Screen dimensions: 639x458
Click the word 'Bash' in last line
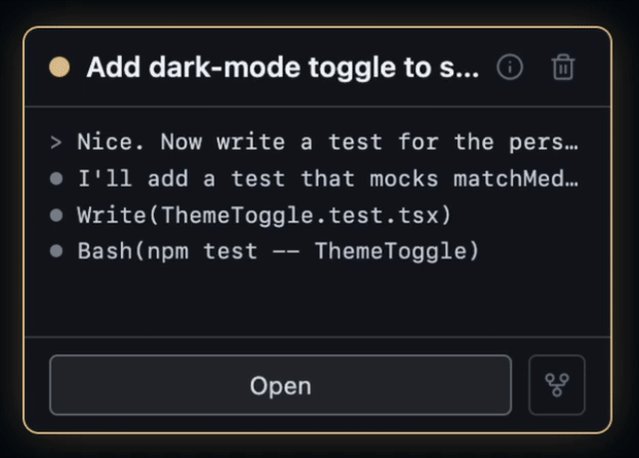[x=105, y=251]
